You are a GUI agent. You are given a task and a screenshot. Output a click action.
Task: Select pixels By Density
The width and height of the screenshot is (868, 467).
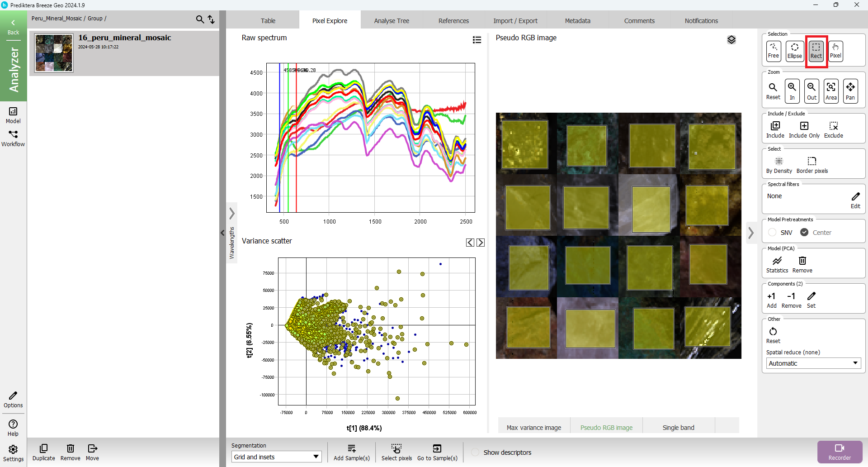point(778,165)
